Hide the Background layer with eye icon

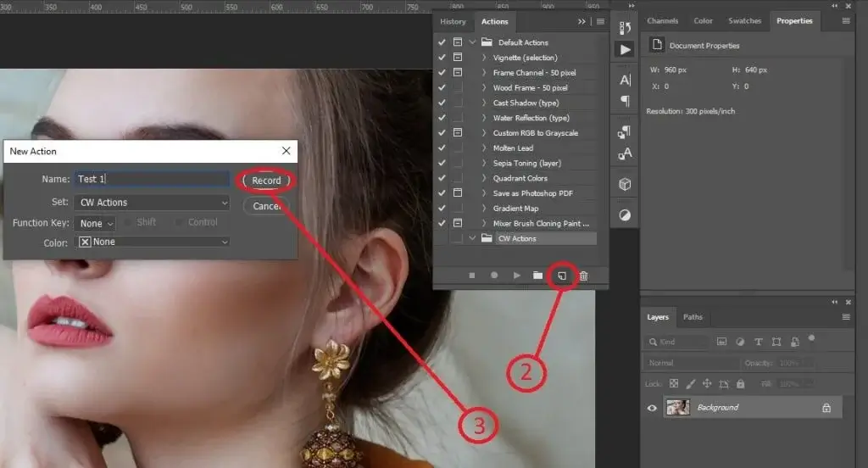click(652, 408)
